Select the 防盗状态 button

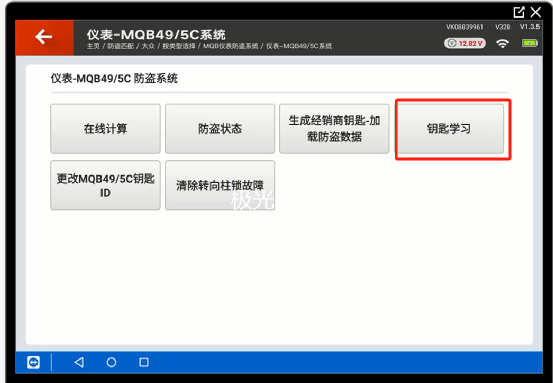tap(220, 129)
